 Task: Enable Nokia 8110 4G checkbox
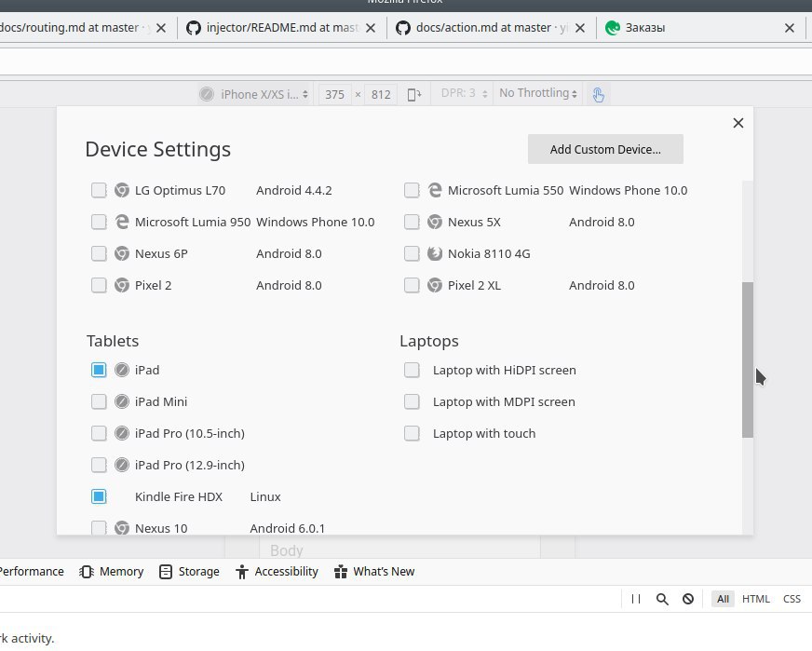pyautogui.click(x=412, y=253)
